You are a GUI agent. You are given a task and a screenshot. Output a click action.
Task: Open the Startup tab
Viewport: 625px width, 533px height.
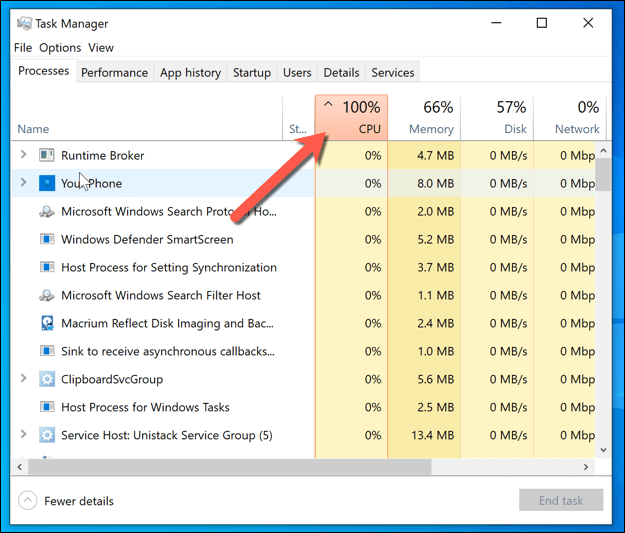pos(251,72)
